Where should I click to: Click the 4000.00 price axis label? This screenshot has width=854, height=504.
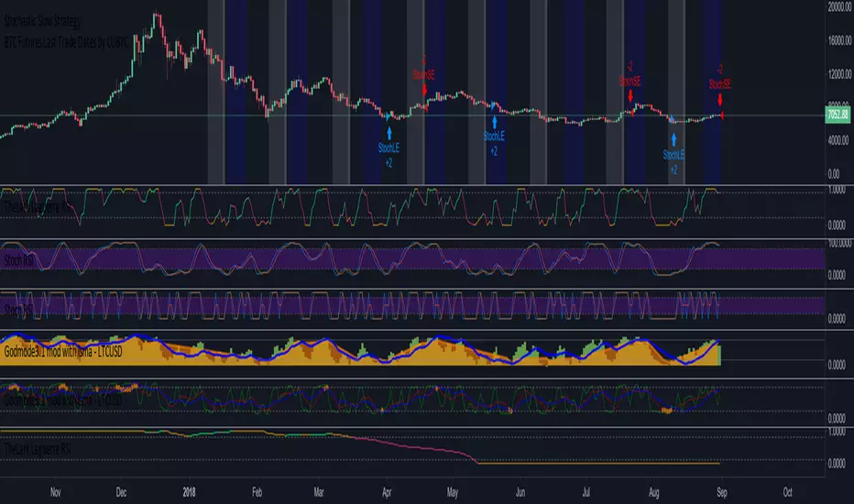click(x=839, y=140)
